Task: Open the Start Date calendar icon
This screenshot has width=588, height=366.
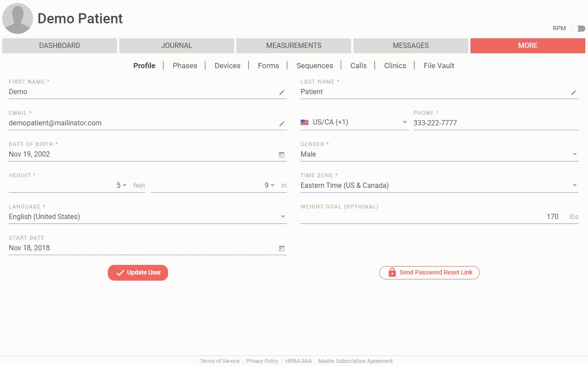Action: [282, 249]
